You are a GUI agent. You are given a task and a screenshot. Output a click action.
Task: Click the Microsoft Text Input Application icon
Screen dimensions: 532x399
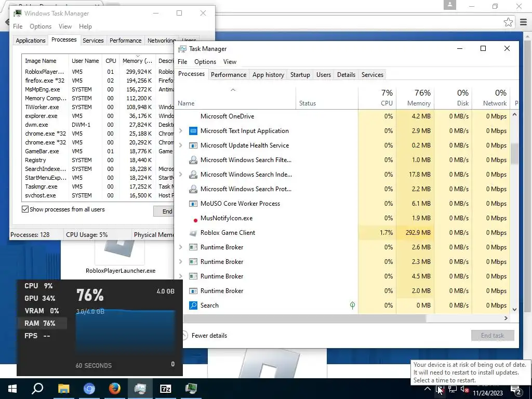pos(193,131)
